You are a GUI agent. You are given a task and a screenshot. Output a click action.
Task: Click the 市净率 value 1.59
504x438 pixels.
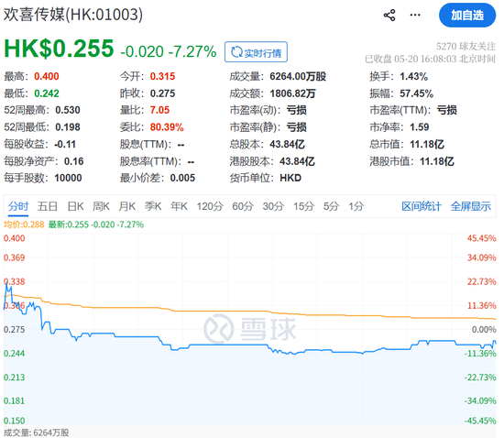click(x=420, y=127)
